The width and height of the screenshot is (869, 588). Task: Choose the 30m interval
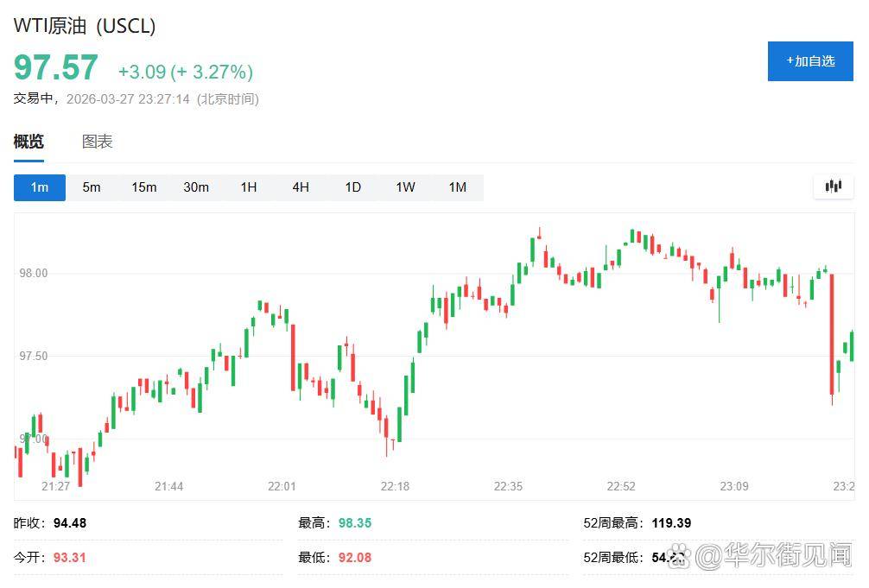tap(196, 187)
